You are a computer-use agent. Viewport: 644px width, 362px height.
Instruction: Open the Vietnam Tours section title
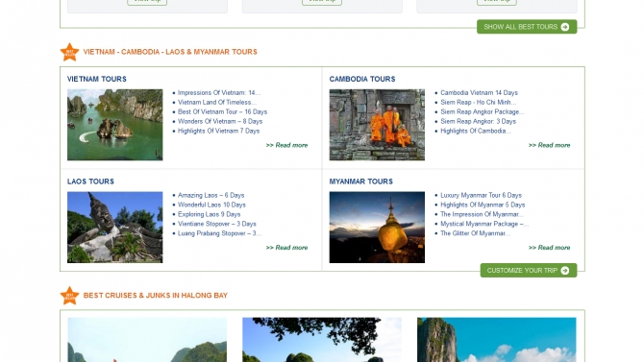click(97, 79)
